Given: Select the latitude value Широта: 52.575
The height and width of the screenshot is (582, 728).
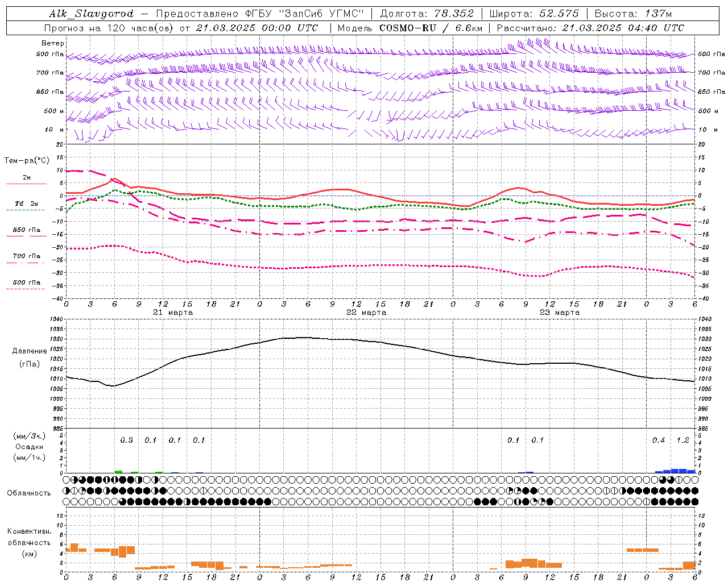Looking at the screenshot, I should click(x=534, y=14).
